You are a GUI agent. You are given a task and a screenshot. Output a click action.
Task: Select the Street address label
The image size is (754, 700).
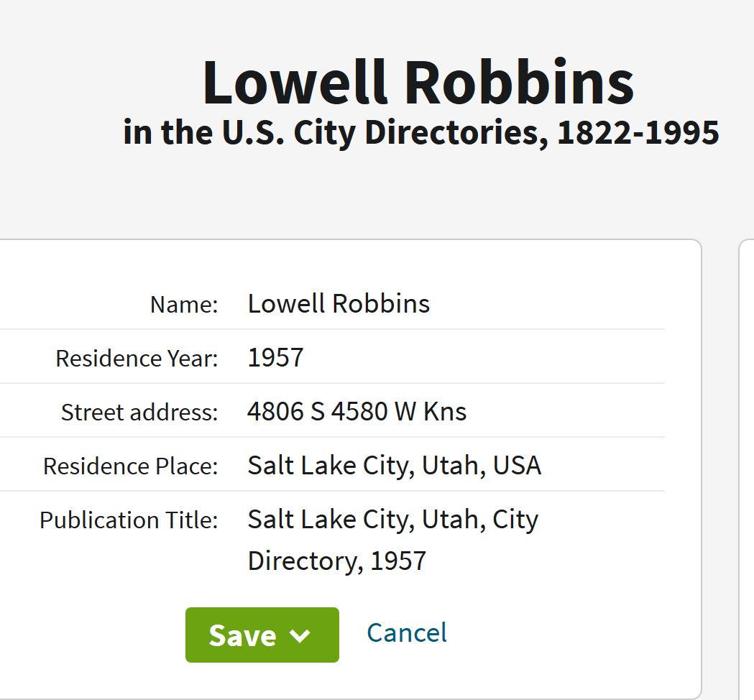139,412
